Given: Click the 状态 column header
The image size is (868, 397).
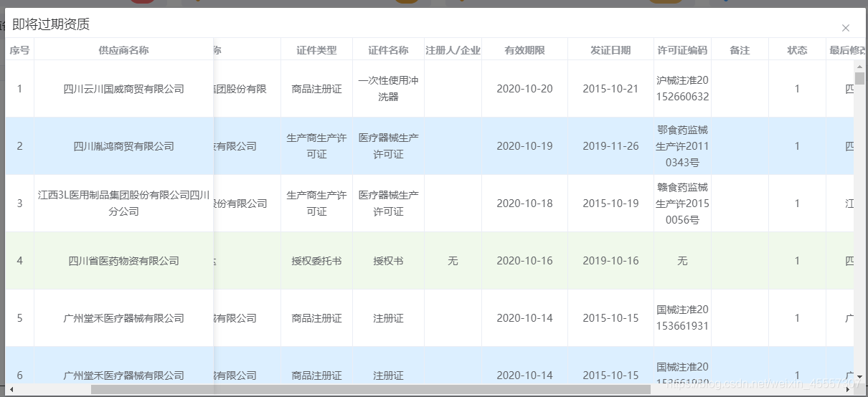Looking at the screenshot, I should 797,50.
